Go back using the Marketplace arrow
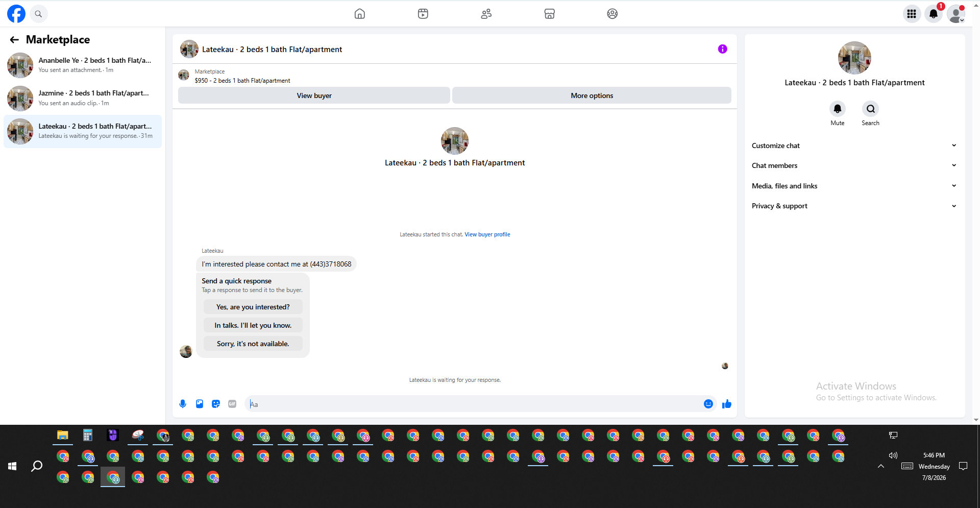Screen dimensions: 980x508 [x=14, y=40]
